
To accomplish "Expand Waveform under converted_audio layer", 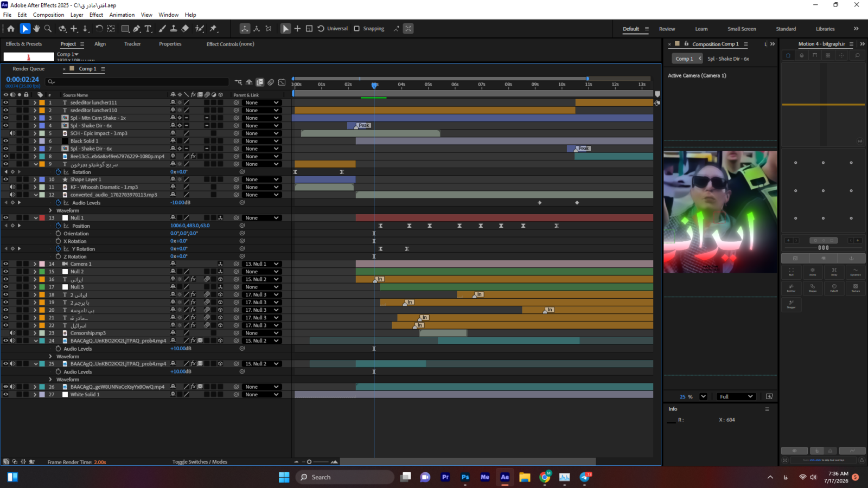I will [x=50, y=210].
